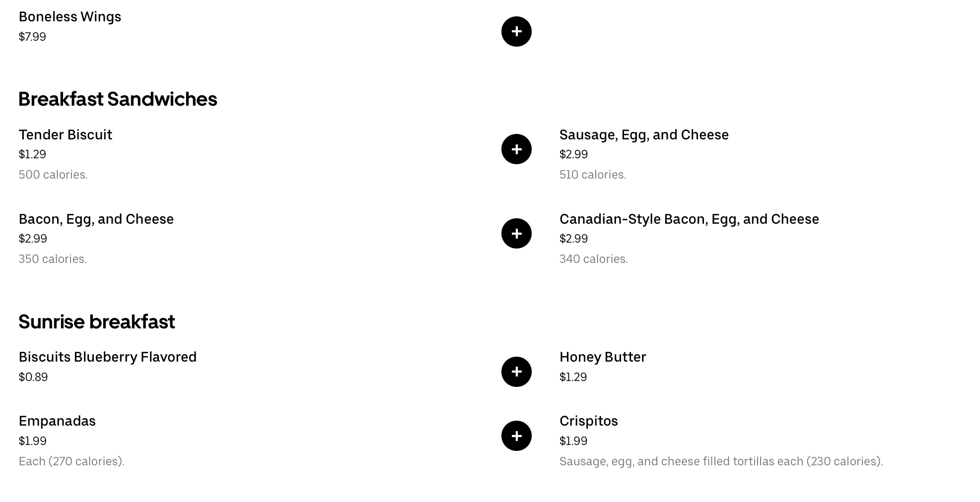Viewport: 980px width, 502px height.
Task: Add Boneless Wings to the order
Action: point(516,32)
